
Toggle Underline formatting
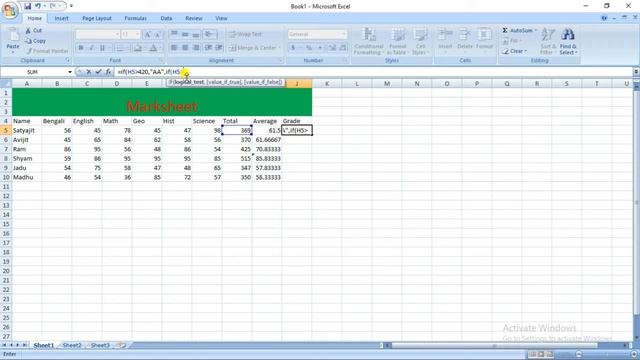tap(102, 48)
